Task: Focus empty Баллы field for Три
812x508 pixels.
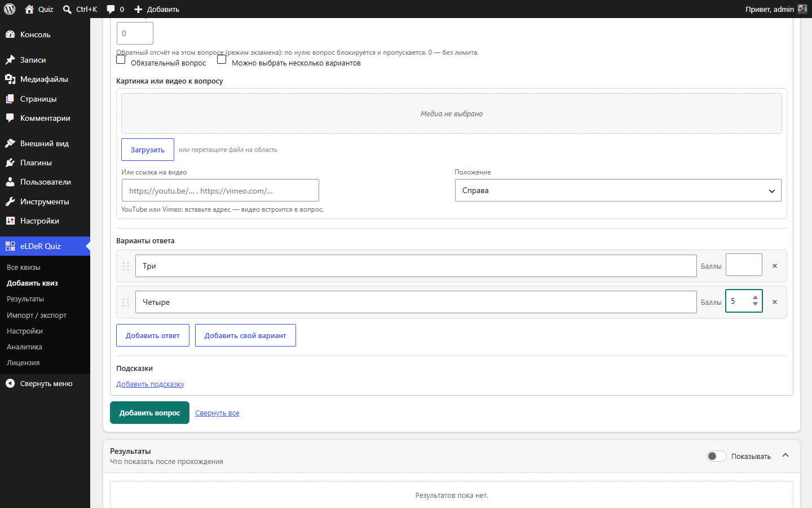Action: pos(744,265)
